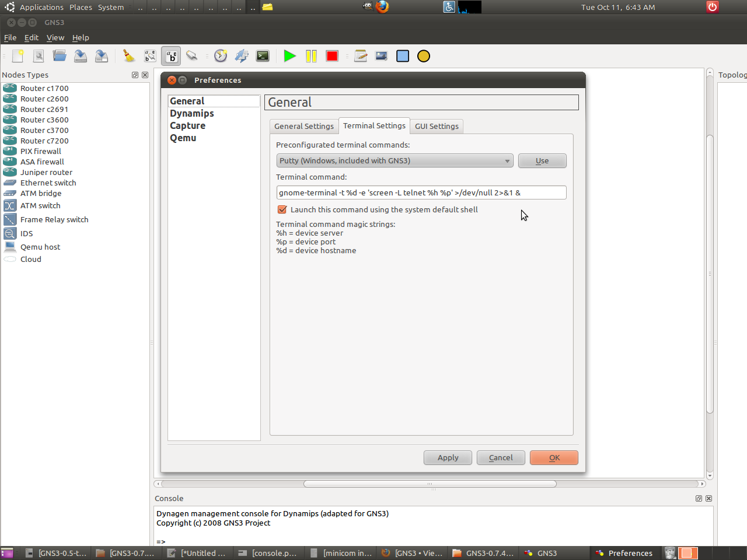This screenshot has height=560, width=747.
Task: Select Cloud node type
Action: click(30, 259)
